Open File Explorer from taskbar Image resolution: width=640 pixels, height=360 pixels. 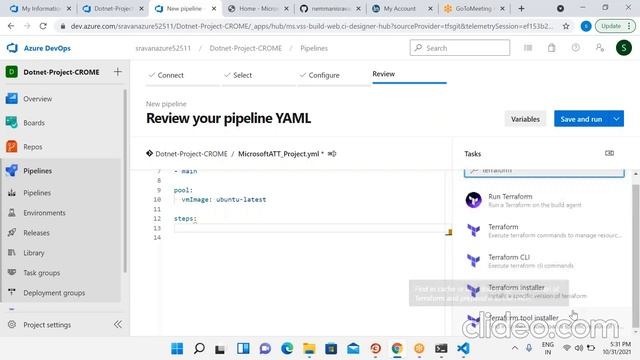pos(309,349)
